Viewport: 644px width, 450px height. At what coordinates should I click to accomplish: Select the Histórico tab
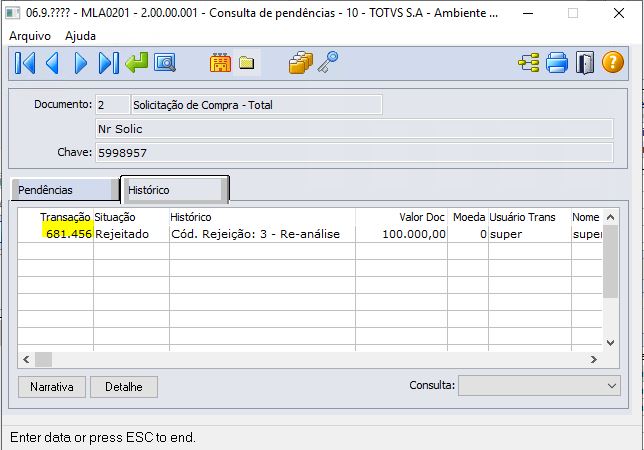click(x=175, y=190)
